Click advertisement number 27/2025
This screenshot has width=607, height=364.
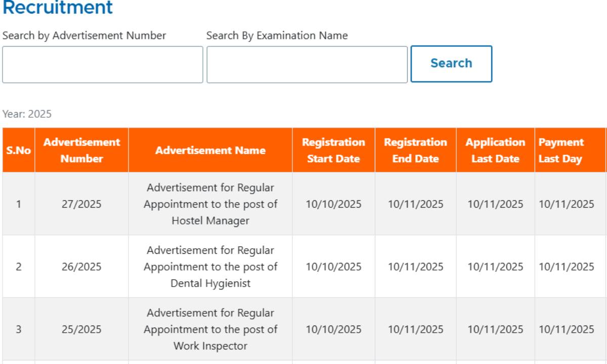pos(81,204)
